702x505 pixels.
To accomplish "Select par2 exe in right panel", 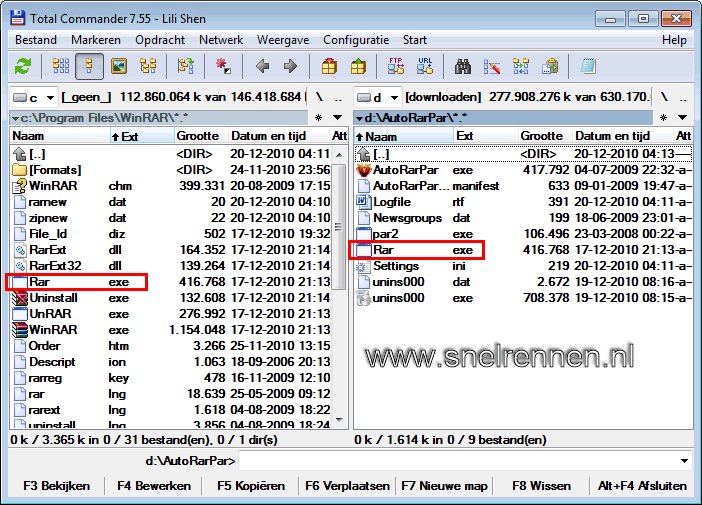I will pos(524,234).
